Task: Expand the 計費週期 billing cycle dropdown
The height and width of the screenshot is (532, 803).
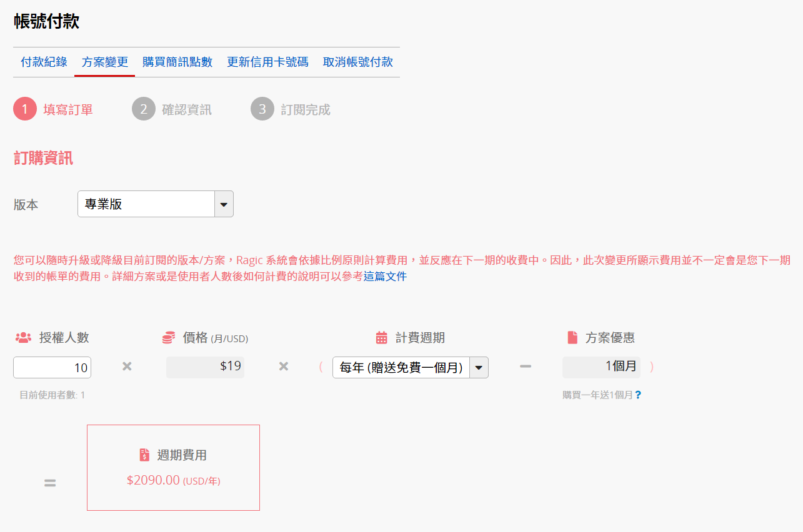Action: tap(410, 368)
